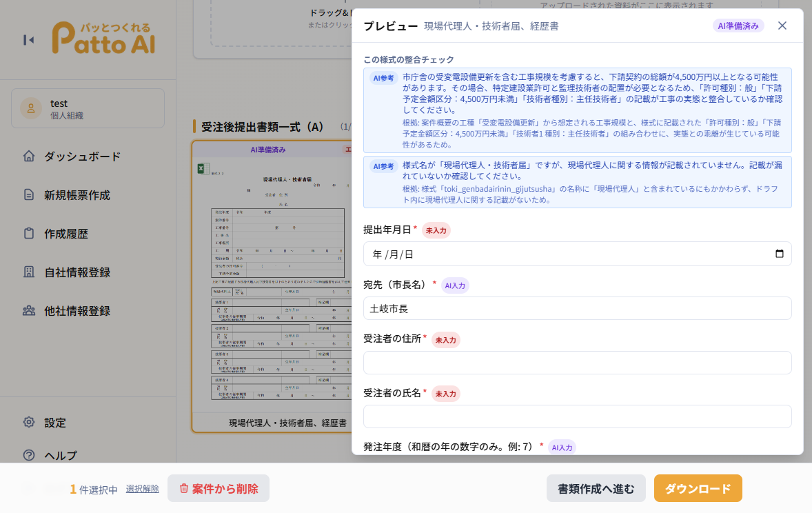Click the Patto AI logo
The height and width of the screenshot is (513, 812).
[103, 38]
